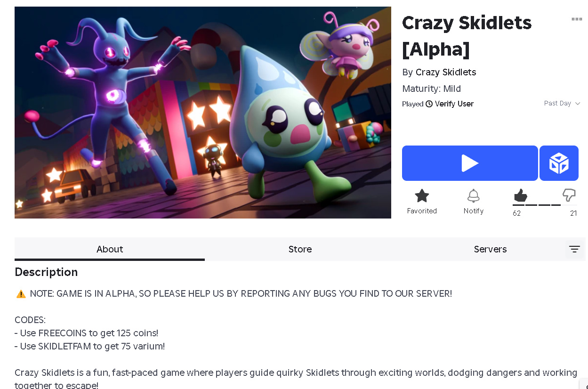Open the three-dot more options menu
588x389 pixels.
click(577, 19)
